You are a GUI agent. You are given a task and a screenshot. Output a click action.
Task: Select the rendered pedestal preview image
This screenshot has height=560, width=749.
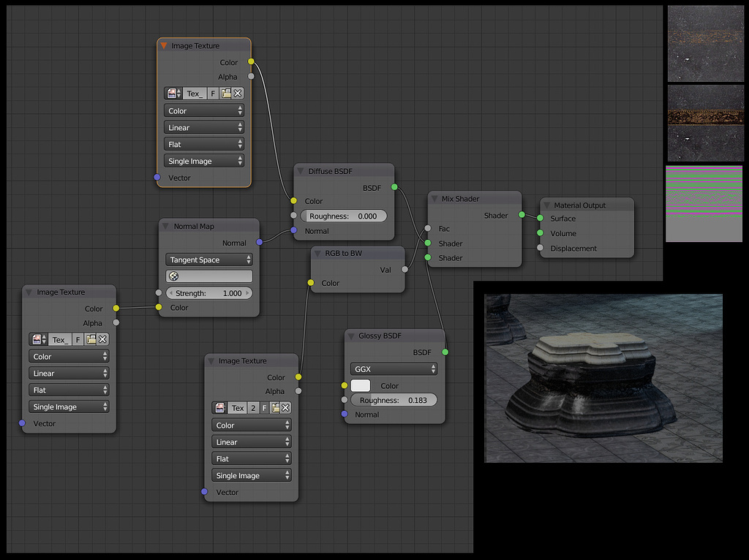pyautogui.click(x=603, y=378)
